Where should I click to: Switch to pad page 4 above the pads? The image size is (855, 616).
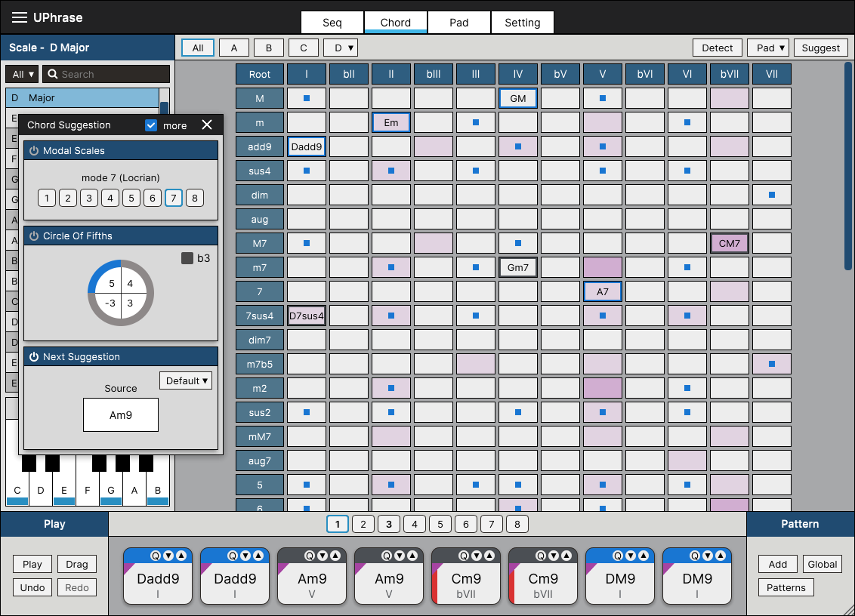point(415,525)
